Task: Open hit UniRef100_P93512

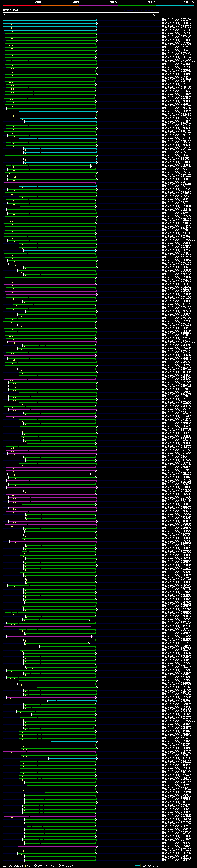Action: point(177,118)
